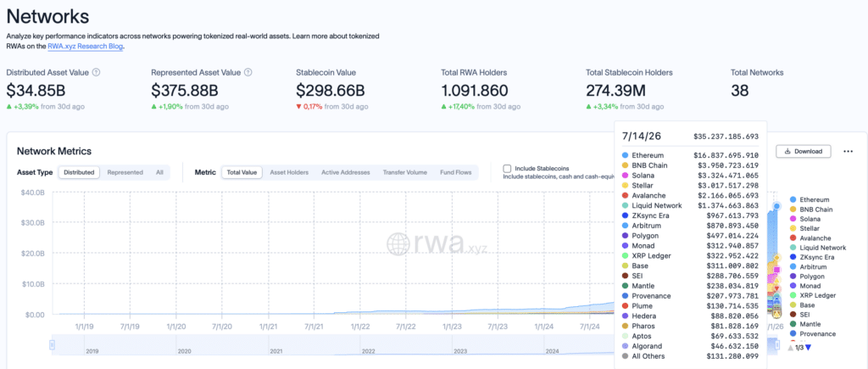
Task: Select the Represented asset type
Action: coord(125,172)
